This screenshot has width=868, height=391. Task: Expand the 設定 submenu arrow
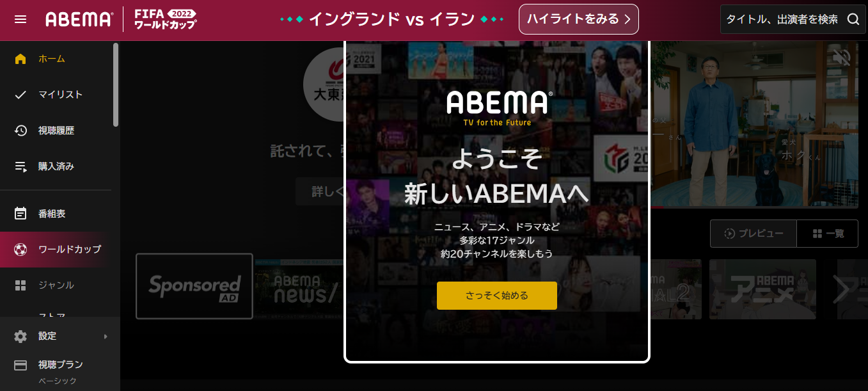pyautogui.click(x=106, y=337)
